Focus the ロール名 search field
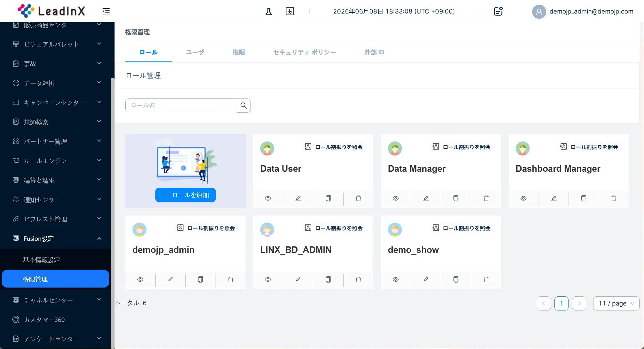This screenshot has width=644, height=349. 181,106
